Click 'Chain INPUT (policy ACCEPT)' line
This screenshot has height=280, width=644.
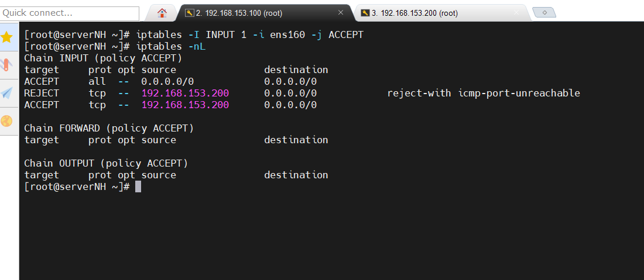(x=103, y=58)
